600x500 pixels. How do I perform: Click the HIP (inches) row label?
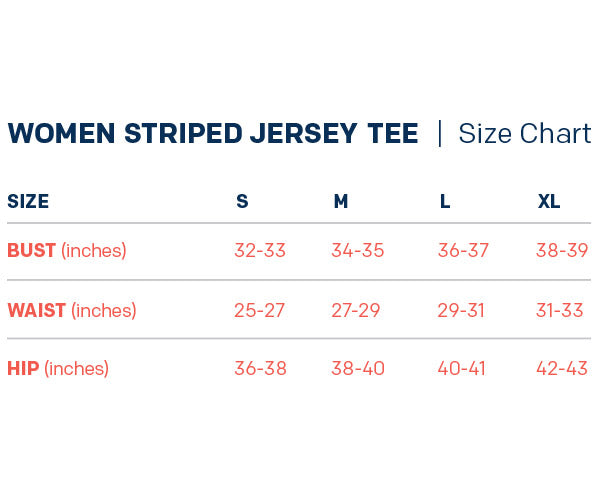pos(58,369)
